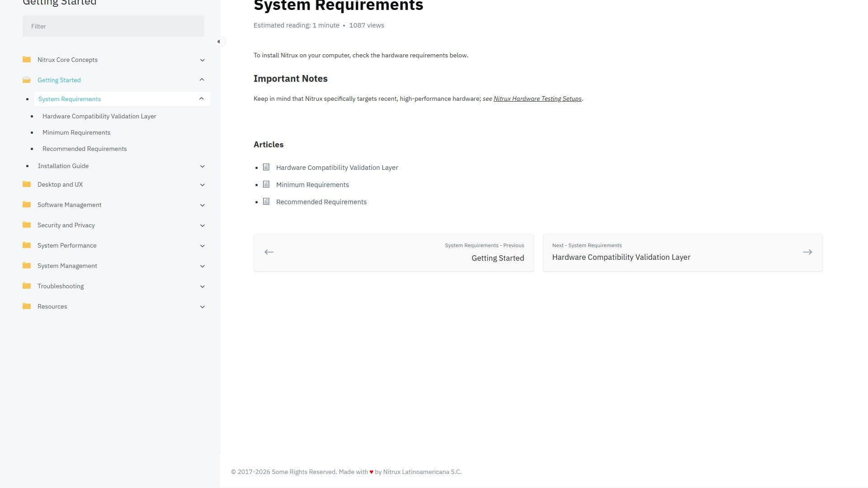
Task: Open System Management section label
Action: pyautogui.click(x=67, y=266)
